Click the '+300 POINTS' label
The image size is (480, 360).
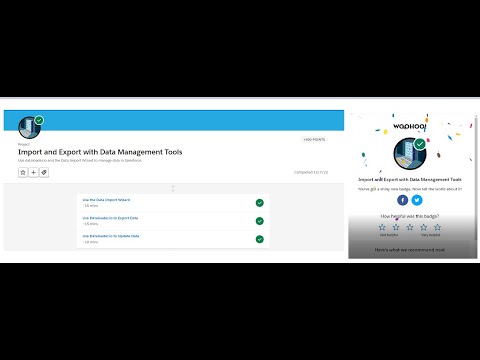click(x=314, y=140)
